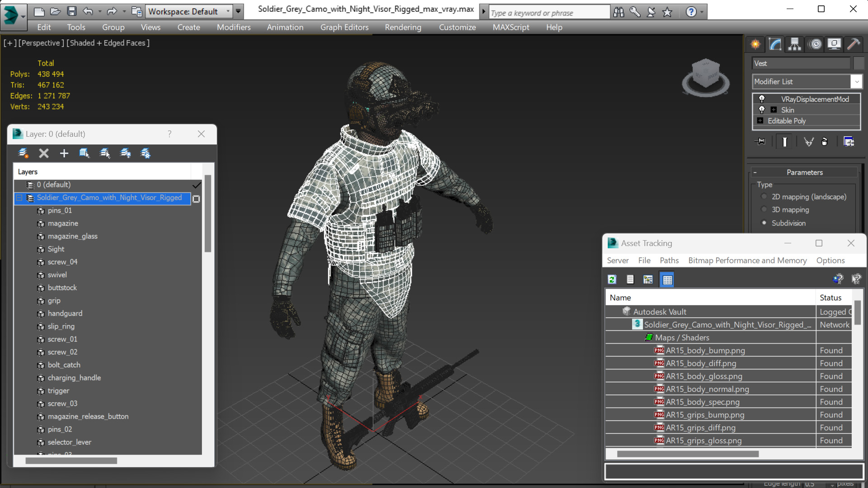Open the Modifier List dropdown
This screenshot has width=868, height=488.
point(856,82)
